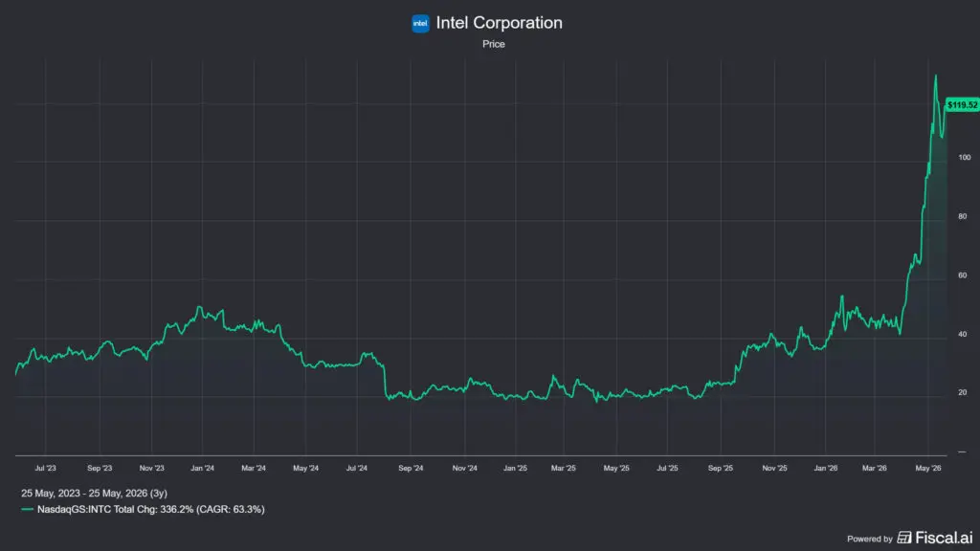Click the 100 price axis label
This screenshot has height=551, width=980.
[x=965, y=158]
